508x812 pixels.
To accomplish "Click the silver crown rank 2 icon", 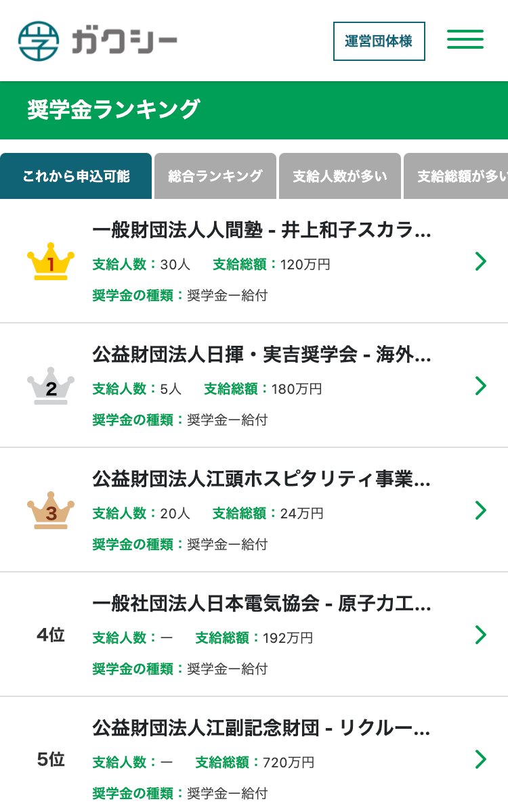I will [x=51, y=386].
